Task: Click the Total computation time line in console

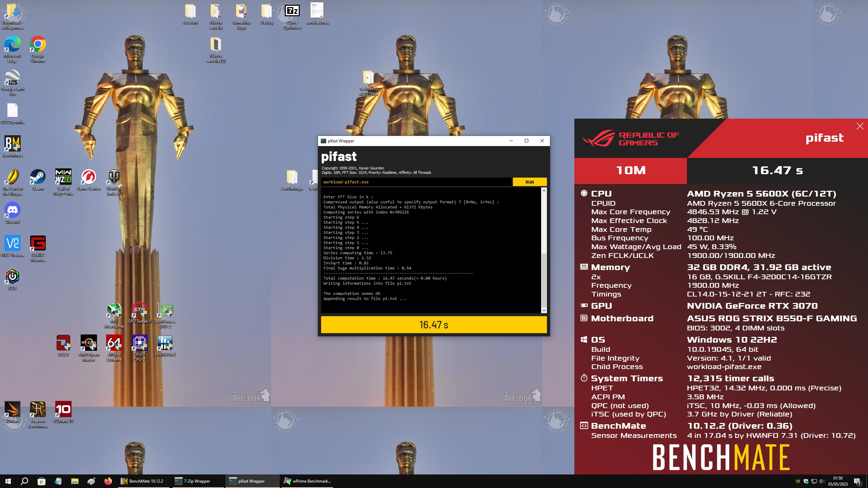Action: (385, 278)
